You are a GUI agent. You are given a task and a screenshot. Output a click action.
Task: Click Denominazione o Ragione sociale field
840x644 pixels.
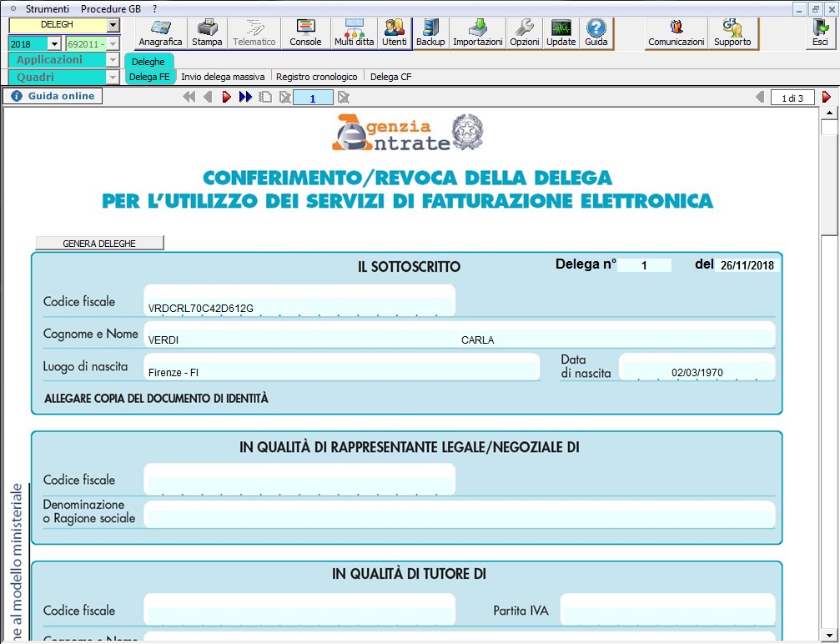(x=459, y=515)
